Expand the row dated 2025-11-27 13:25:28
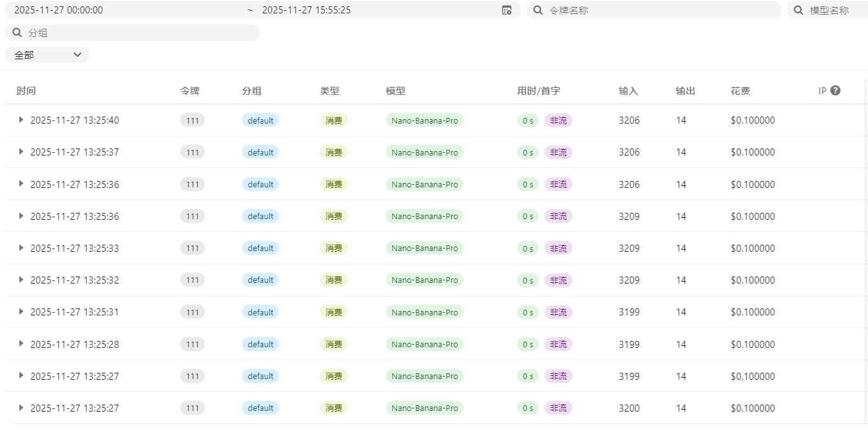The image size is (868, 432). point(21,343)
